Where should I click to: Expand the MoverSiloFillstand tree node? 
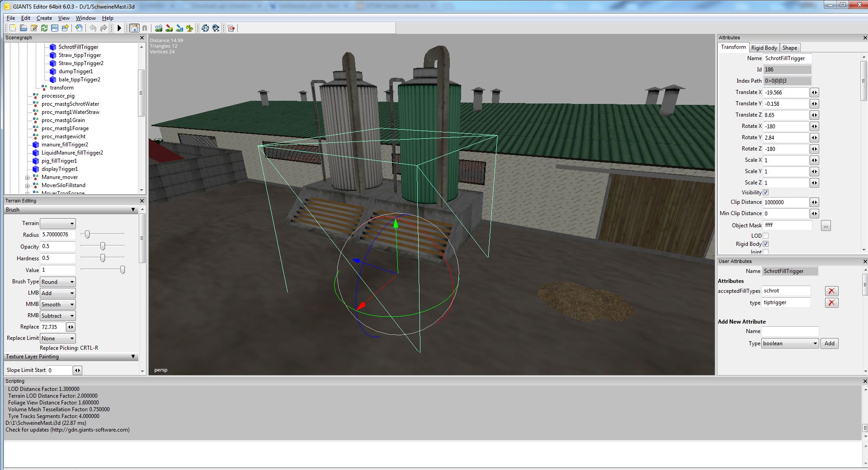point(28,186)
